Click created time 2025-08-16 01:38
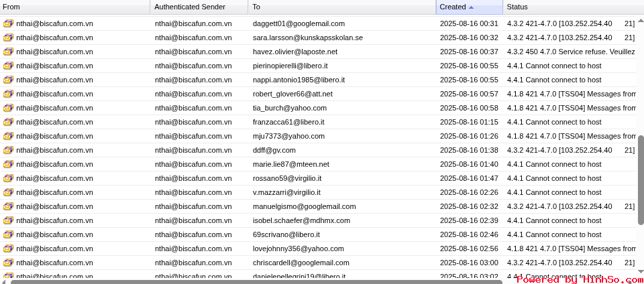The height and width of the screenshot is (284, 644). (469, 151)
